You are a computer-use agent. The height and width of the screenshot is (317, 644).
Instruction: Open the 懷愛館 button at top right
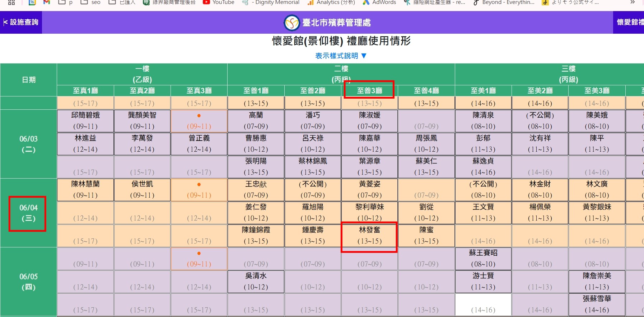point(629,22)
